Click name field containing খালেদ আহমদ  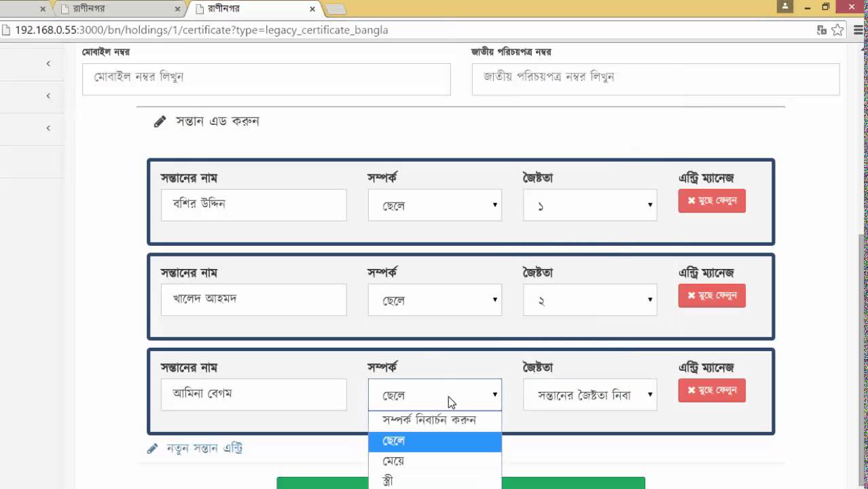pyautogui.click(x=253, y=300)
